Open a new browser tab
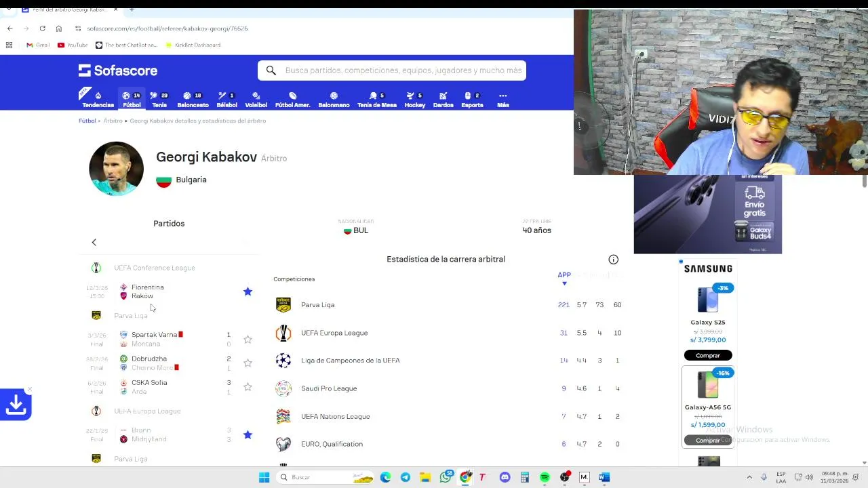 click(x=132, y=9)
